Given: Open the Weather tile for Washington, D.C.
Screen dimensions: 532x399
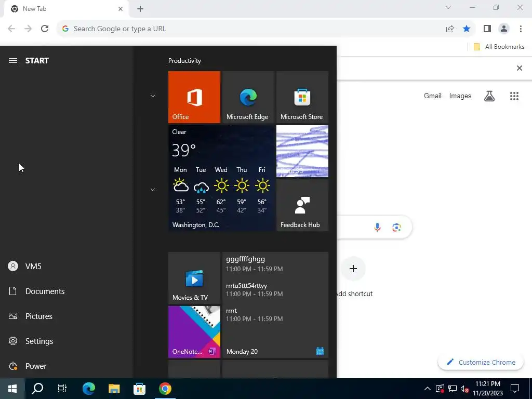Looking at the screenshot, I should pos(221,178).
